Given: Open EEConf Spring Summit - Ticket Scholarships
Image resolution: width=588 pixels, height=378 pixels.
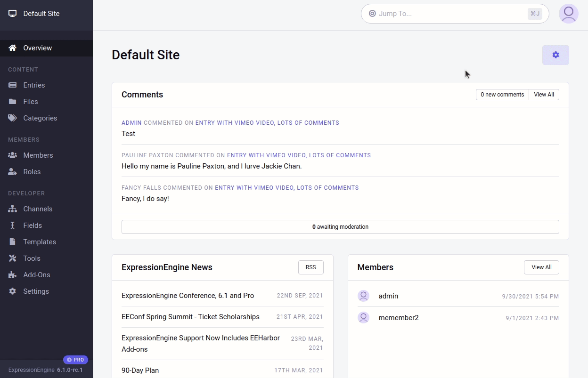Looking at the screenshot, I should click(190, 317).
